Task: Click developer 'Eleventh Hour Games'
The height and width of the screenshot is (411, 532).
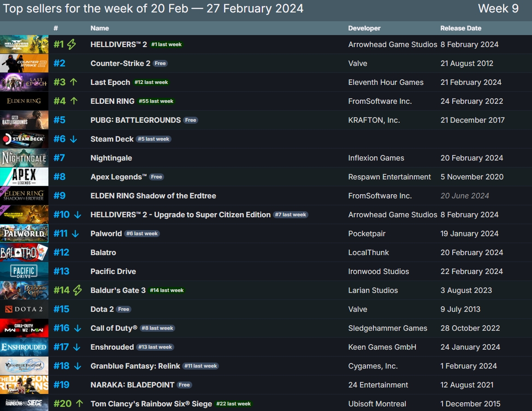Action: coord(386,83)
